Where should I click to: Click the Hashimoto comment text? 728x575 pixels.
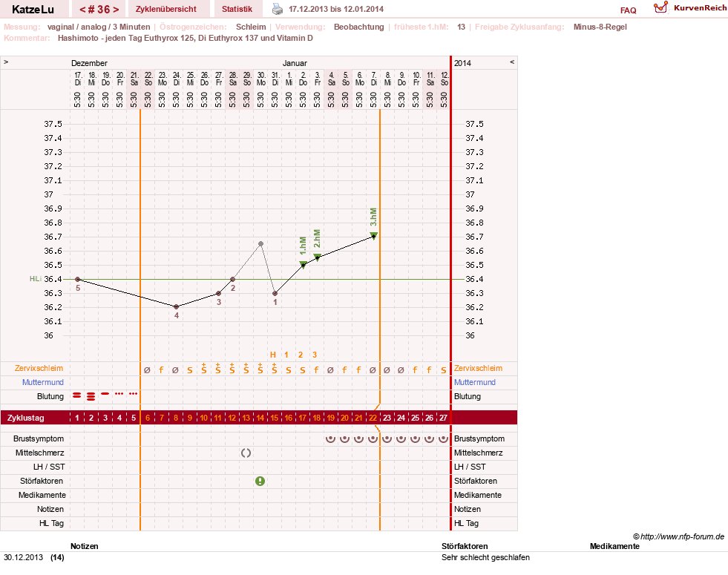[186, 38]
